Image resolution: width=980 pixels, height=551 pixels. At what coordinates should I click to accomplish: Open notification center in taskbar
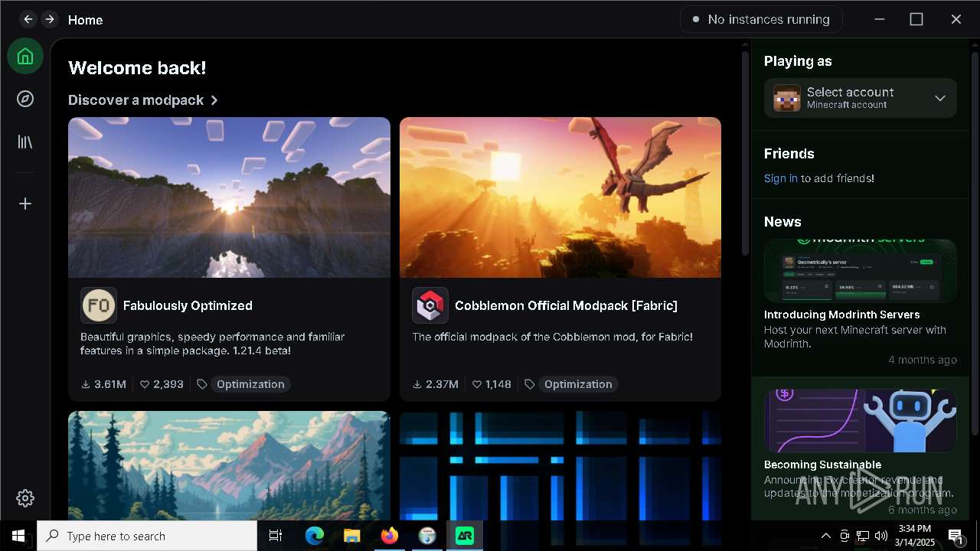pos(955,536)
